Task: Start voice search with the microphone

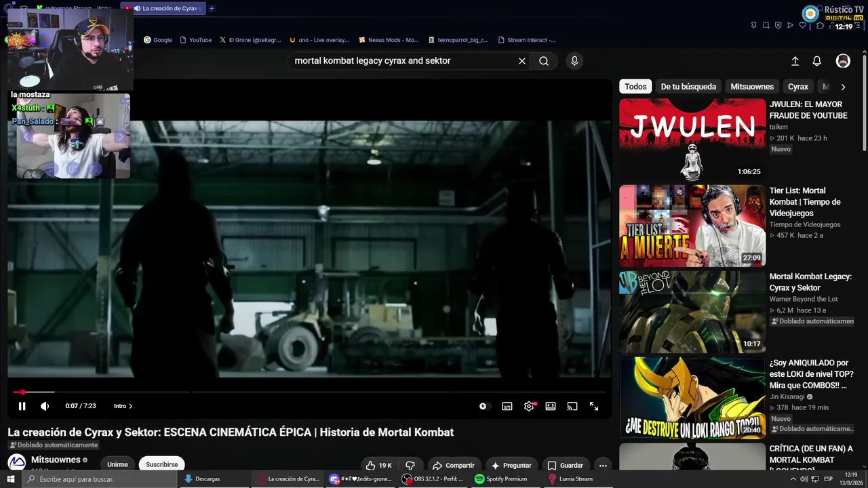Action: pyautogui.click(x=574, y=61)
